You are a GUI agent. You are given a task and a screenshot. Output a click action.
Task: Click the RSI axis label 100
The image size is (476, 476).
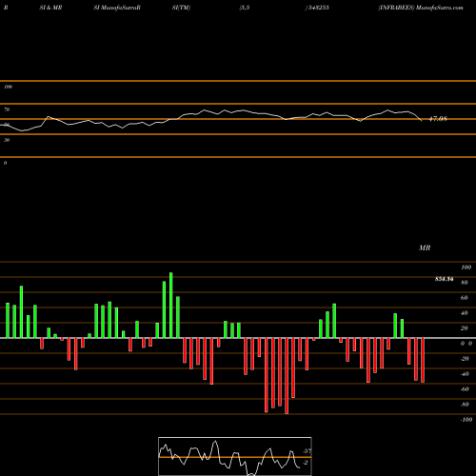(8, 87)
